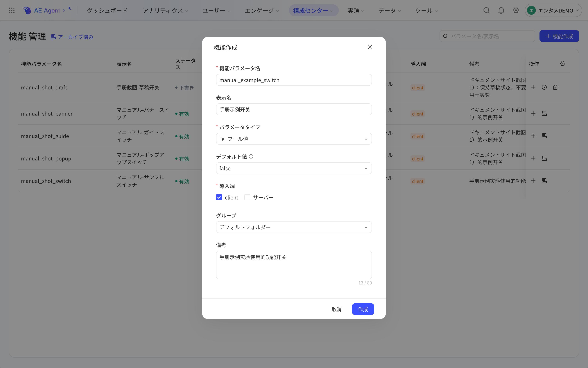The width and height of the screenshot is (588, 368).
Task: Click the 有効 status in manual_shot_banner row
Action: (x=182, y=114)
